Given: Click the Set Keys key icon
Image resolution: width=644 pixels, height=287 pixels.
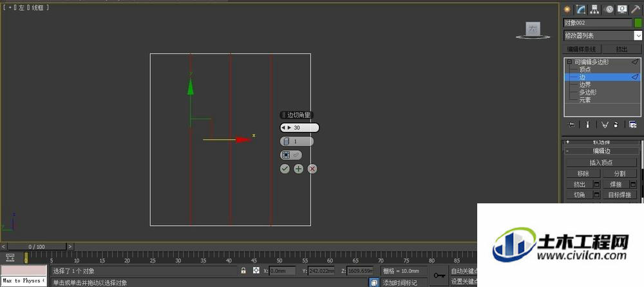Looking at the screenshot, I should click(x=439, y=275).
